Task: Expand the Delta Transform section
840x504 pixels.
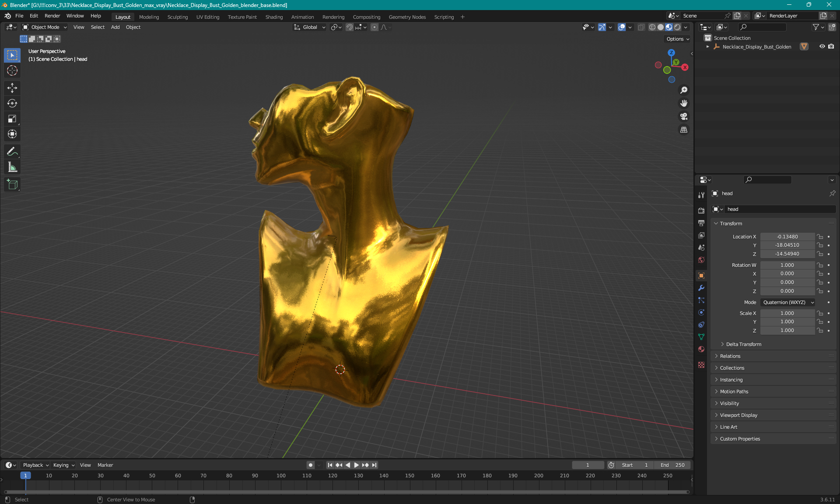Action: coord(743,344)
